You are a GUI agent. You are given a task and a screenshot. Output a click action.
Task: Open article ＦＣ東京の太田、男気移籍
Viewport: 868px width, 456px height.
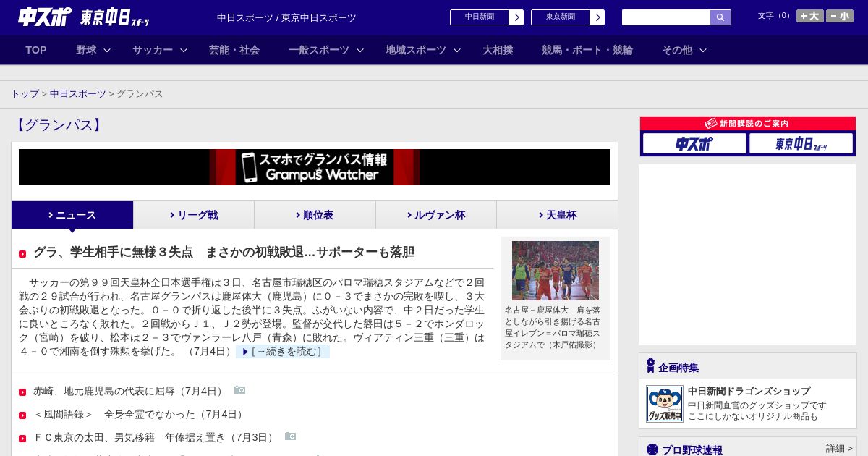click(x=155, y=438)
